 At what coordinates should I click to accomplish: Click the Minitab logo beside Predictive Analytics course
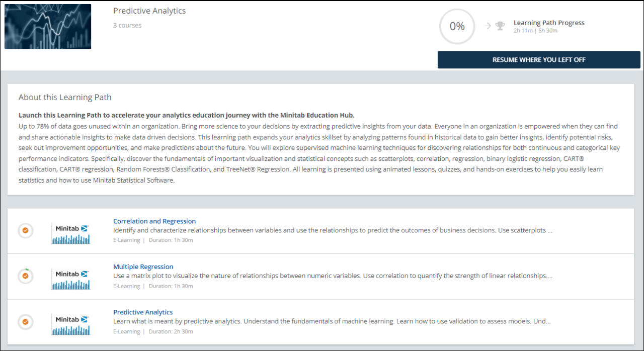click(x=71, y=324)
